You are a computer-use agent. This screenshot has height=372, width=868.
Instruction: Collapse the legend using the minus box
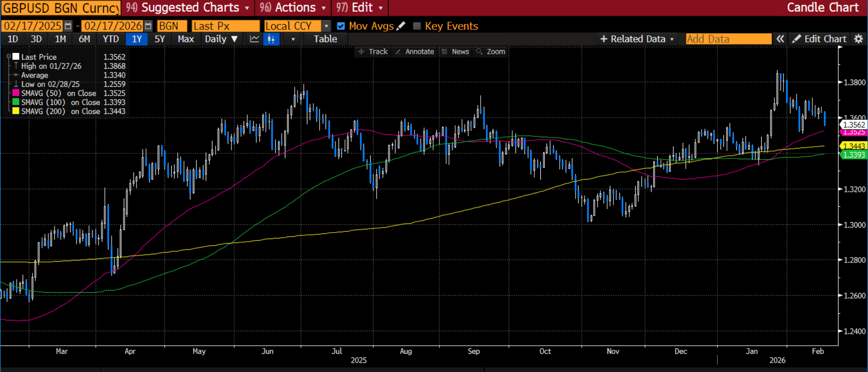click(x=8, y=57)
